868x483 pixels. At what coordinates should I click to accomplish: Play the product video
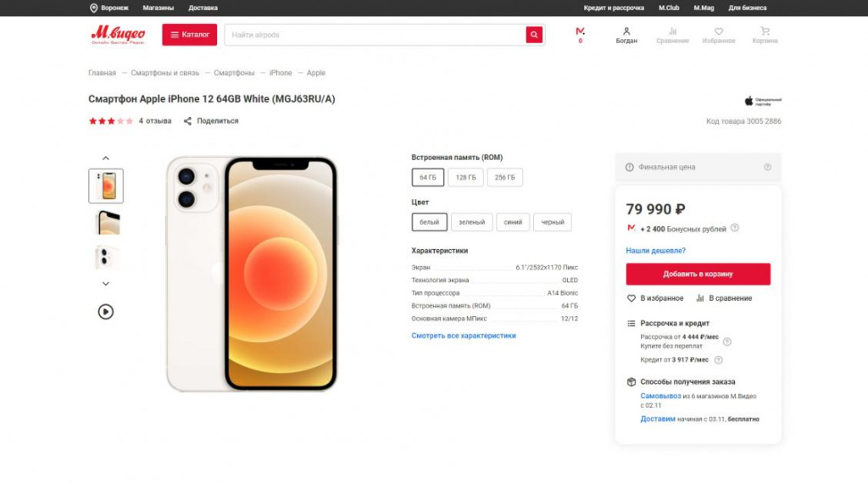point(105,311)
